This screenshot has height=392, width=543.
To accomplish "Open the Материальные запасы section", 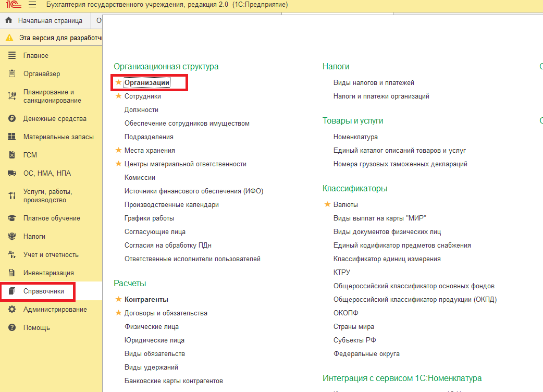I will coord(58,137).
